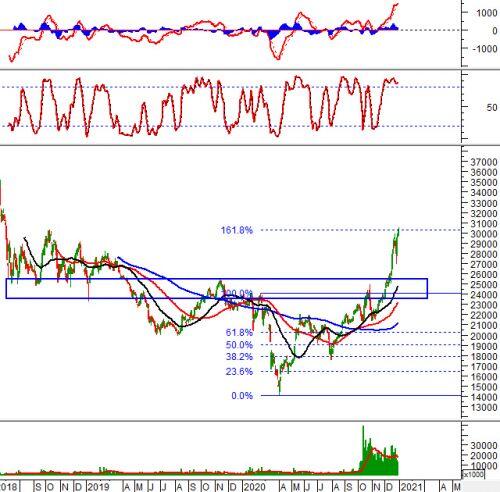Select 25000 on the price scale
The width and height of the screenshot is (500, 492).
point(483,285)
